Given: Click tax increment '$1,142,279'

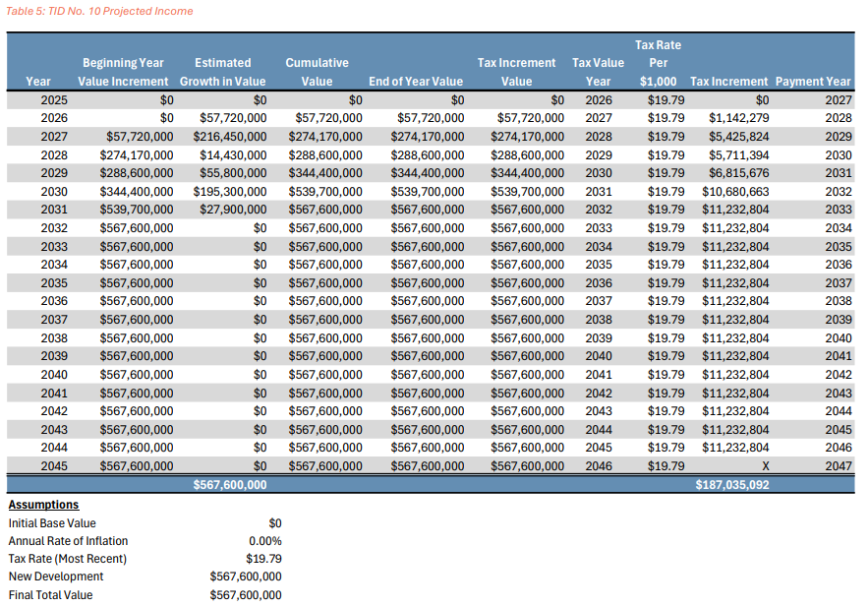Looking at the screenshot, I should click(738, 118).
